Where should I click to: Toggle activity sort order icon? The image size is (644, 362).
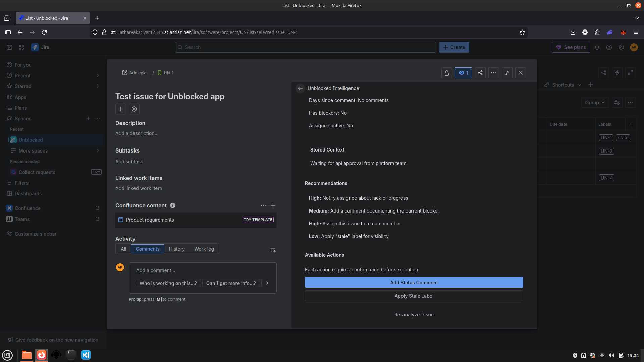coord(273,250)
